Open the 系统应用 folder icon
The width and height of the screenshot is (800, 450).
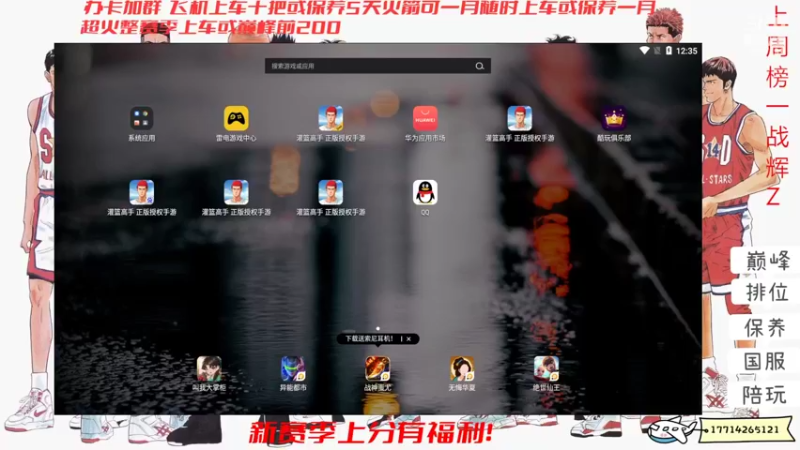click(x=142, y=118)
